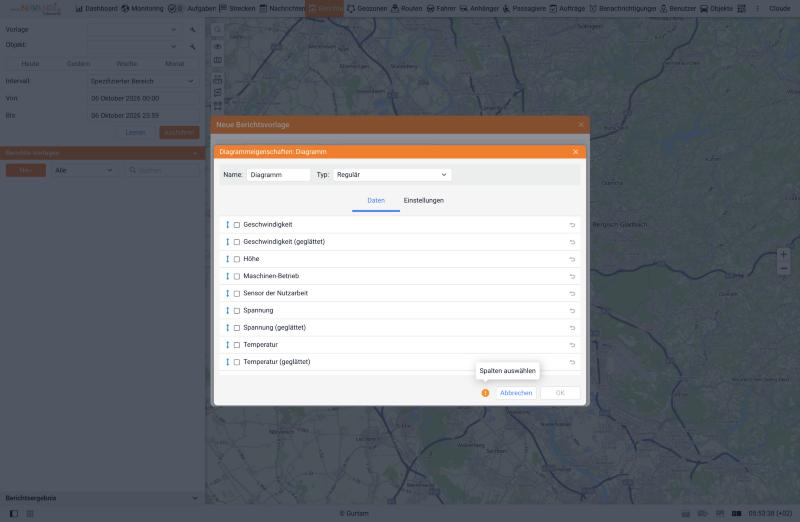Click the orange warning icon beside Abbrechen
The image size is (800, 522).
(485, 393)
